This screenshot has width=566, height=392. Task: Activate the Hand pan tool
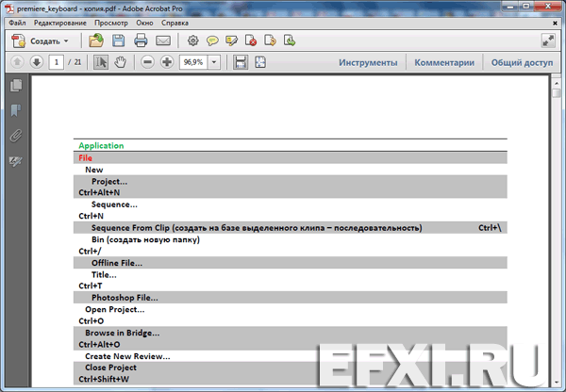(120, 62)
